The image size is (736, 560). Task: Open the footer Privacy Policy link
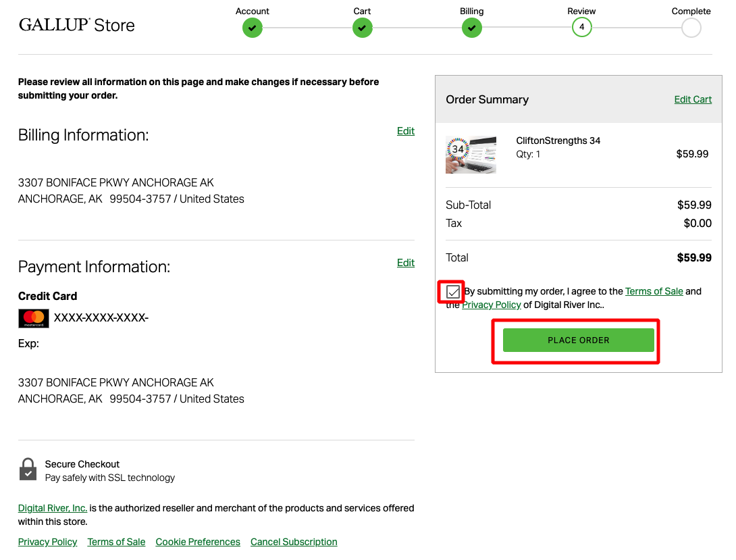point(47,542)
